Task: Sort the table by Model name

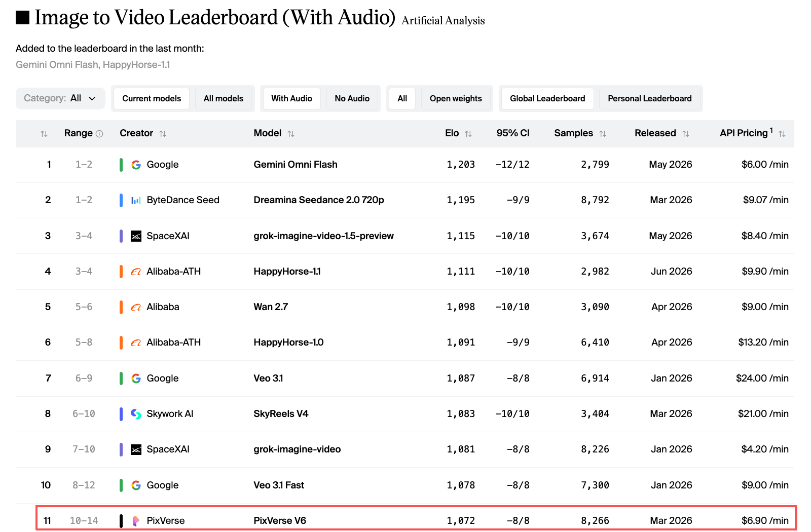Action: [291, 134]
